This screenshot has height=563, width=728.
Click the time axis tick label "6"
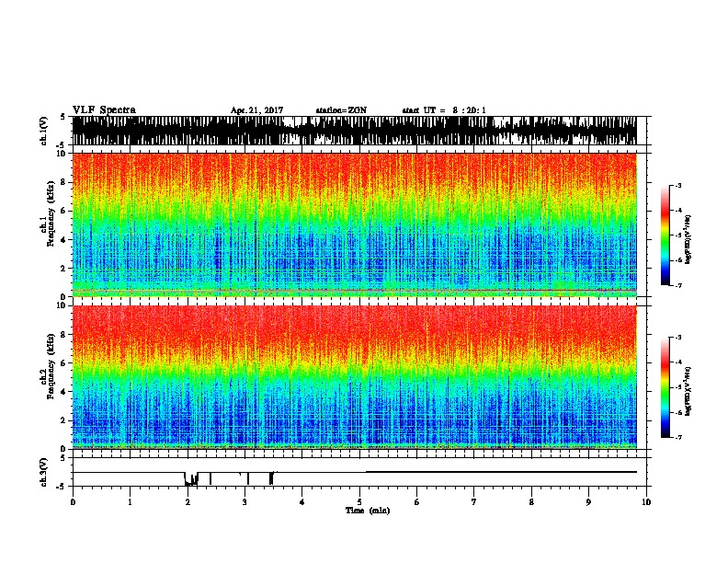tap(417, 502)
